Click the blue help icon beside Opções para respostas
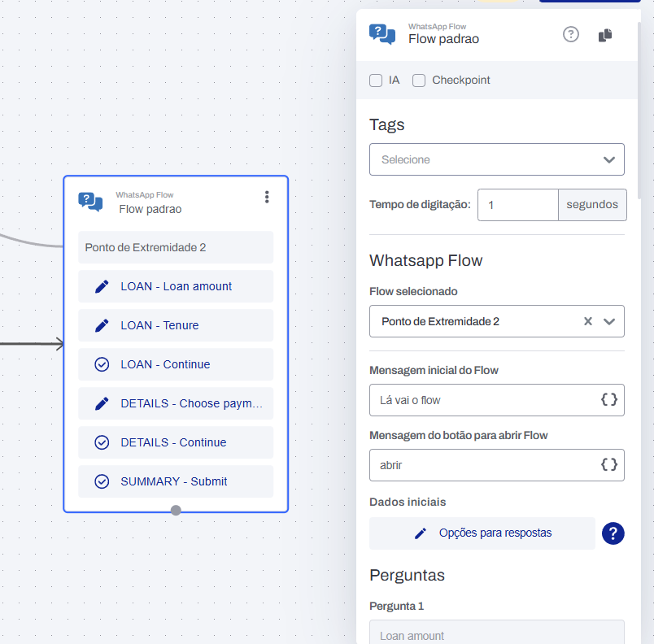Image resolution: width=654 pixels, height=644 pixels. coord(613,533)
